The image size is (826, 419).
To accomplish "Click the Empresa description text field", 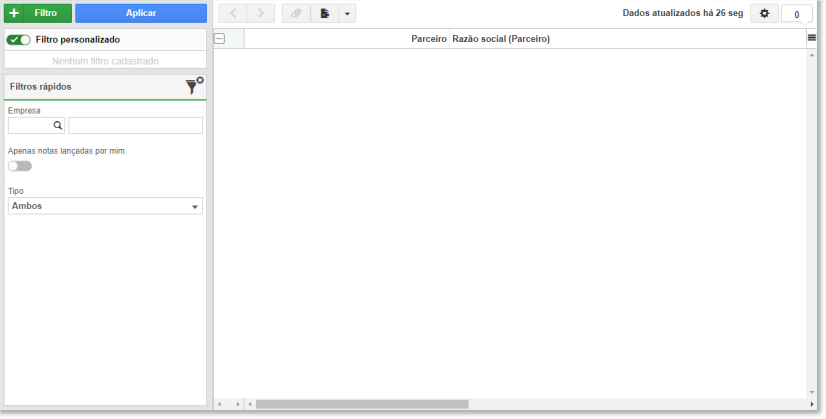I will (x=135, y=125).
